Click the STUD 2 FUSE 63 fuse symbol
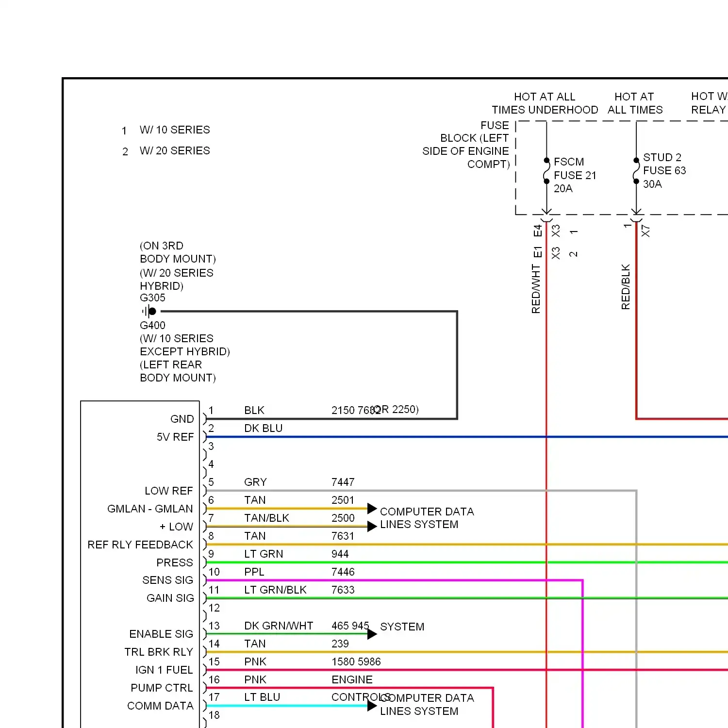Viewport: 728px width, 728px height. 636,171
